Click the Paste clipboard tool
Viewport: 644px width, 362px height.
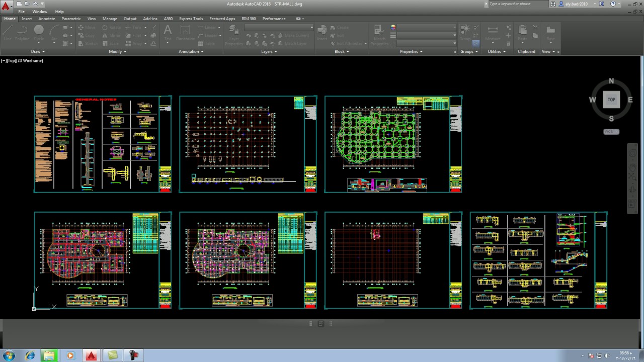pyautogui.click(x=523, y=33)
